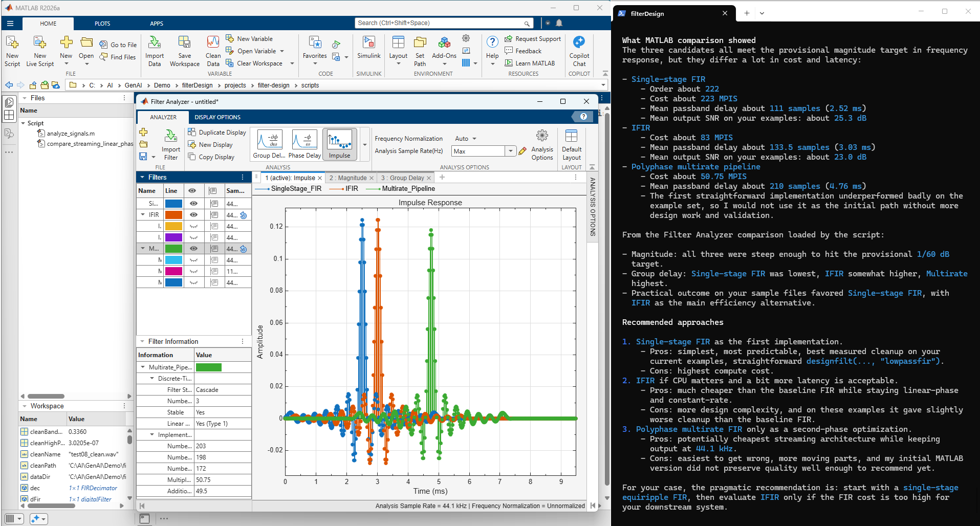The width and height of the screenshot is (980, 526).
Task: Switch to the APPS tab
Action: click(x=157, y=24)
